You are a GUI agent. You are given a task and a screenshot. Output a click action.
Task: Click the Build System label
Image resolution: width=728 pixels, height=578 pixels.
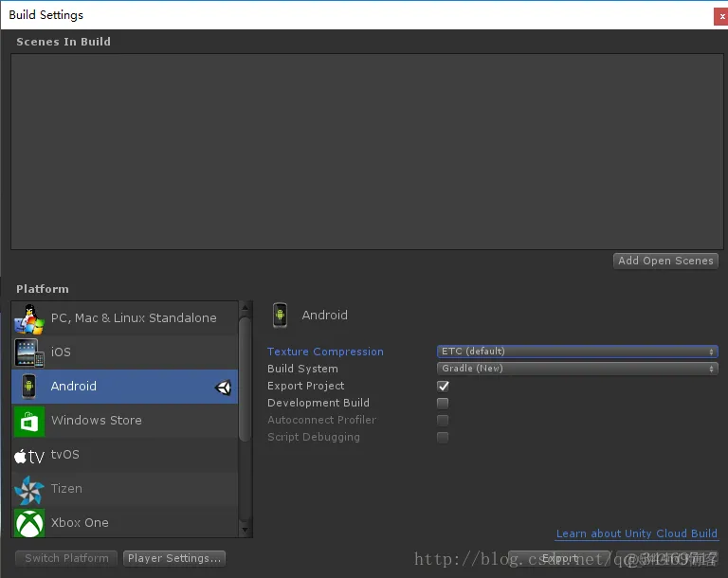[302, 370]
